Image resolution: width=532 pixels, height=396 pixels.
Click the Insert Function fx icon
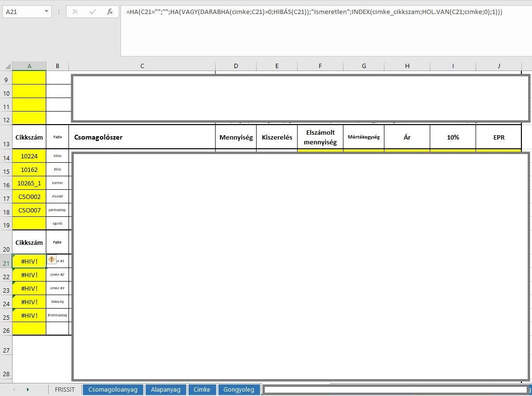(x=109, y=12)
